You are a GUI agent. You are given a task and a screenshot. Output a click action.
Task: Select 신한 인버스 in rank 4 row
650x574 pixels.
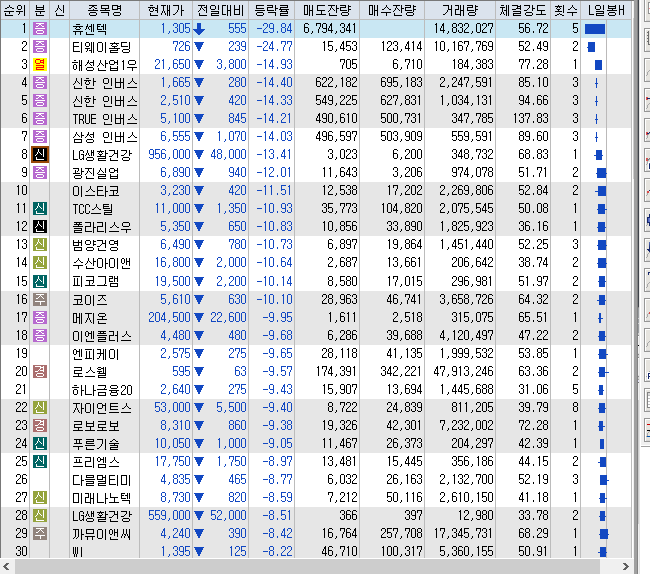104,83
